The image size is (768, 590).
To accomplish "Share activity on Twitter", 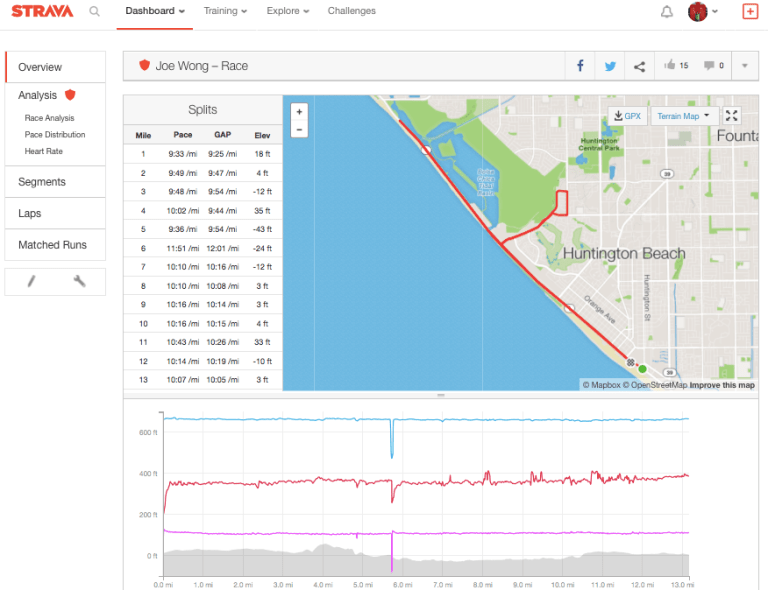I will (x=610, y=67).
